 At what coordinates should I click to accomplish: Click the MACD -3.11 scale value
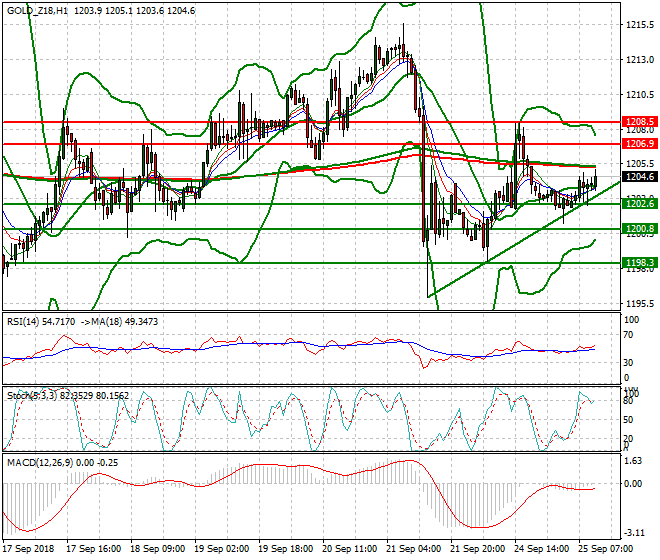(x=634, y=533)
